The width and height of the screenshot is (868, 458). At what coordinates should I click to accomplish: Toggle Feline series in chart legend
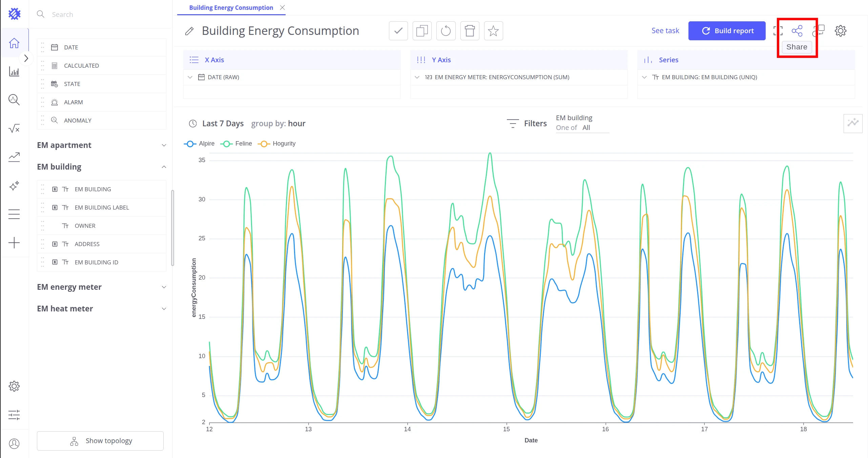(236, 144)
